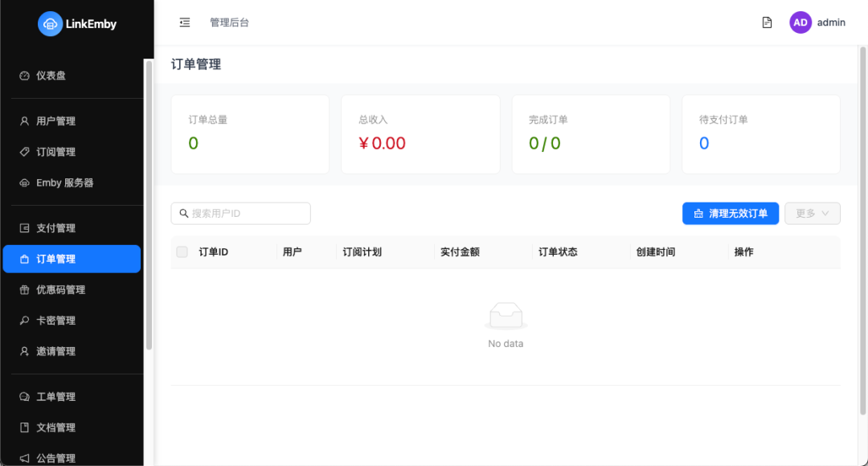The height and width of the screenshot is (466, 868).
Task: Click the 优惠码管理 gift icon
Action: [24, 290]
